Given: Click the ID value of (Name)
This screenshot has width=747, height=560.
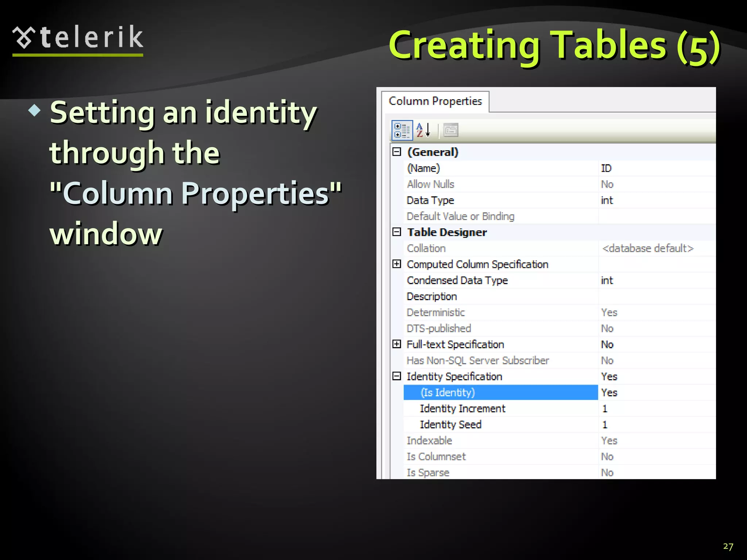Looking at the screenshot, I should click(606, 168).
